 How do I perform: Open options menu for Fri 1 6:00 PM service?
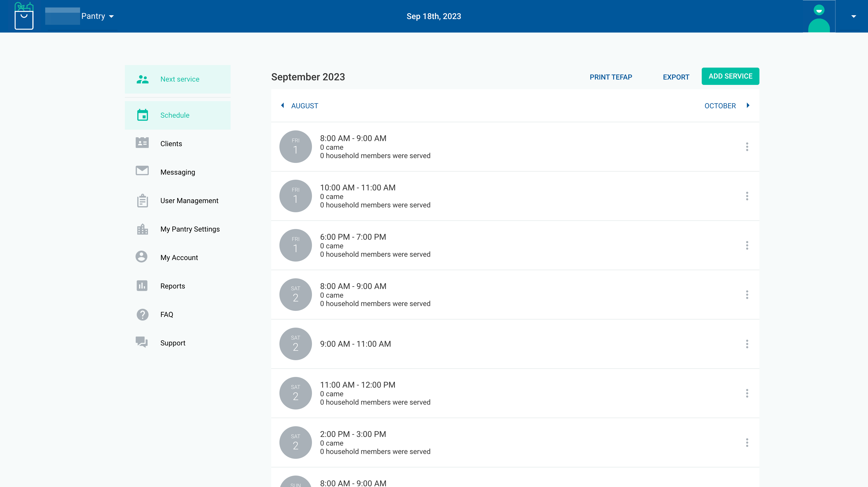[x=747, y=246]
